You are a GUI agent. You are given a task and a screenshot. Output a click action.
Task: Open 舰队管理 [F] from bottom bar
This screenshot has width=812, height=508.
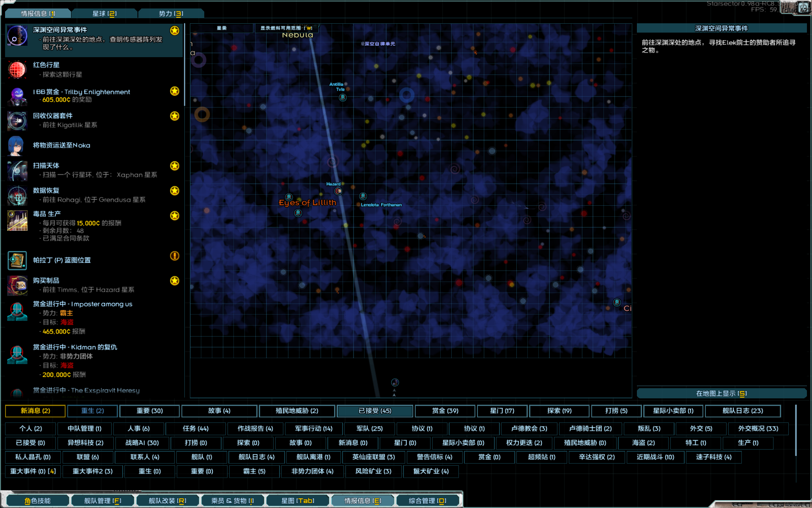tap(103, 501)
